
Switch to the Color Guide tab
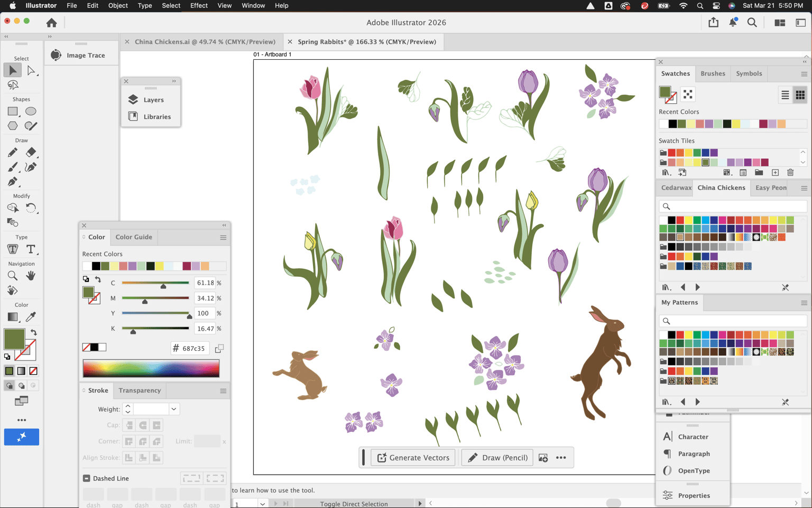tap(134, 237)
